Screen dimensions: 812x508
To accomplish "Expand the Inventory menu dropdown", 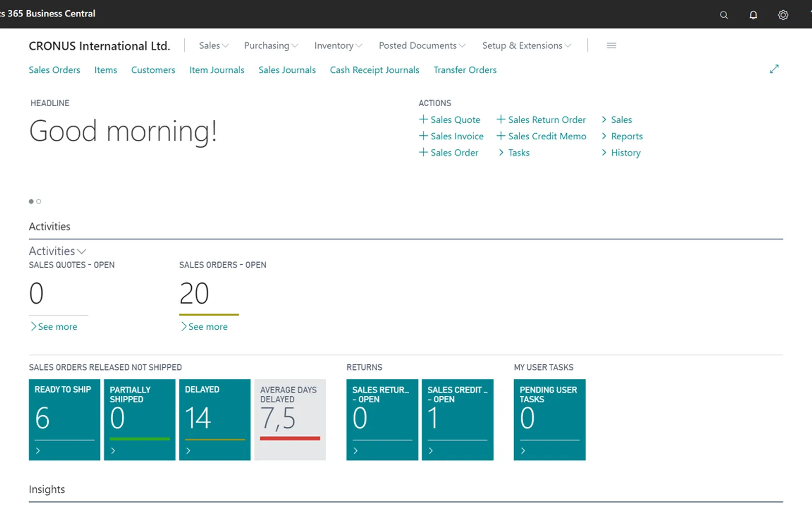I will click(x=338, y=46).
